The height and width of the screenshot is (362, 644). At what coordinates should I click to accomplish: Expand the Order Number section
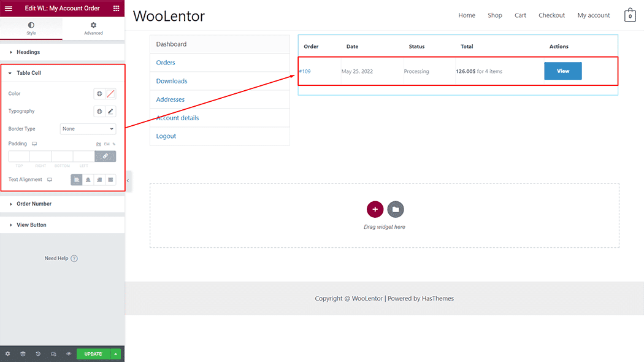[x=34, y=204]
